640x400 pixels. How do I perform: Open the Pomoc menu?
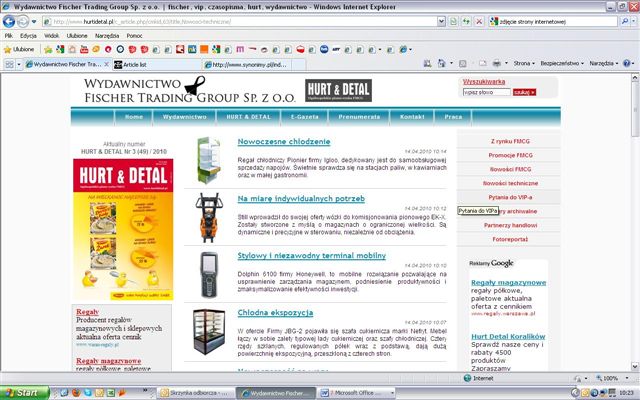[134, 36]
